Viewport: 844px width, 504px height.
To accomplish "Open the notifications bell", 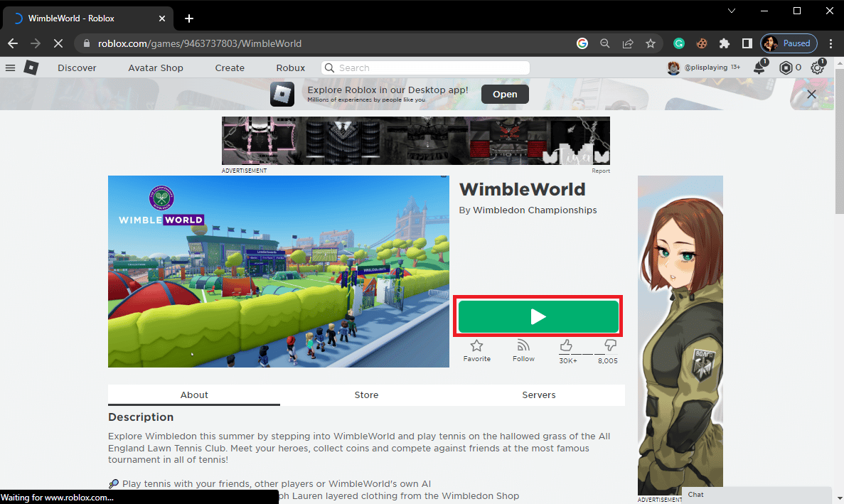I will tap(759, 68).
